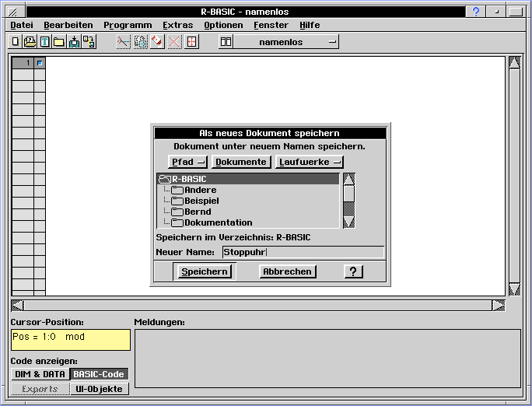Open the Datei menu

coord(22,25)
